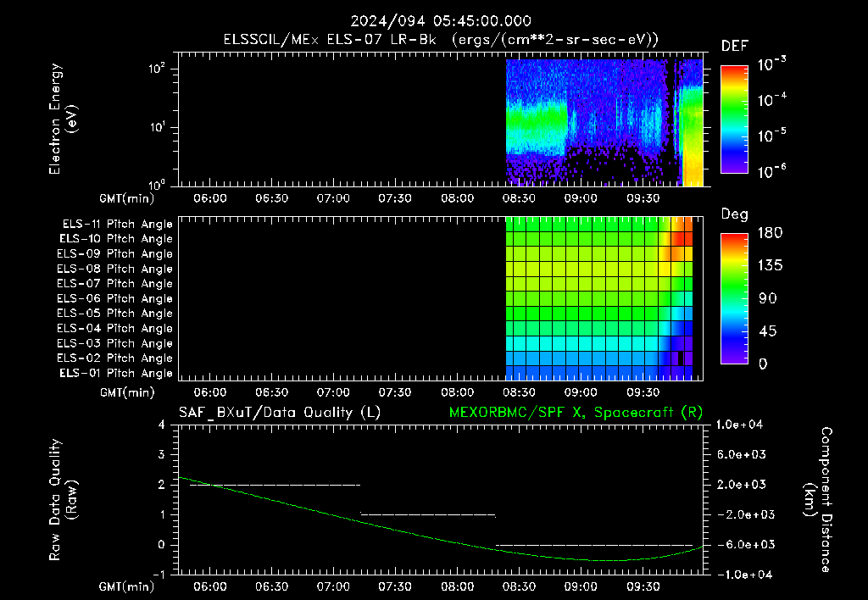Select the ELS-10 Pitch Angle row label
The width and height of the screenshot is (868, 600).
pos(115,239)
